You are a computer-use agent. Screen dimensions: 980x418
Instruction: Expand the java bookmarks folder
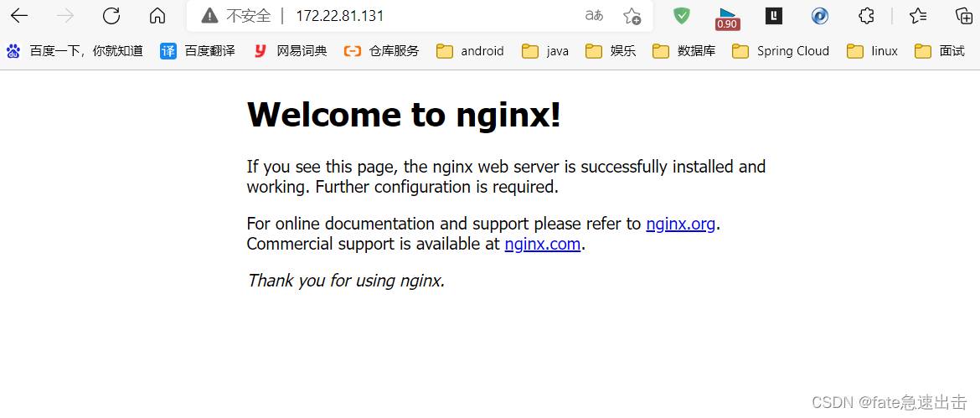coord(545,51)
